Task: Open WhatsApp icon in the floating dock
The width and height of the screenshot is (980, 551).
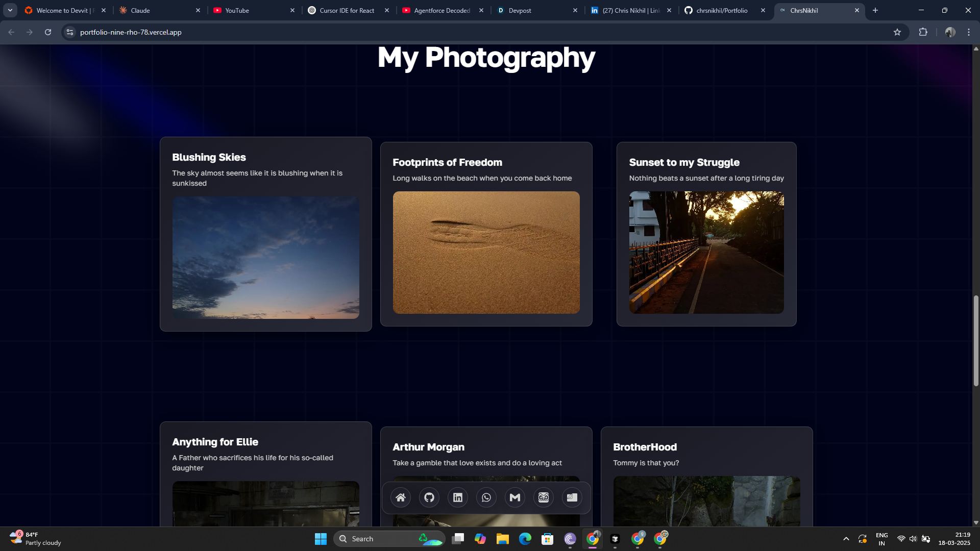Action: click(486, 497)
